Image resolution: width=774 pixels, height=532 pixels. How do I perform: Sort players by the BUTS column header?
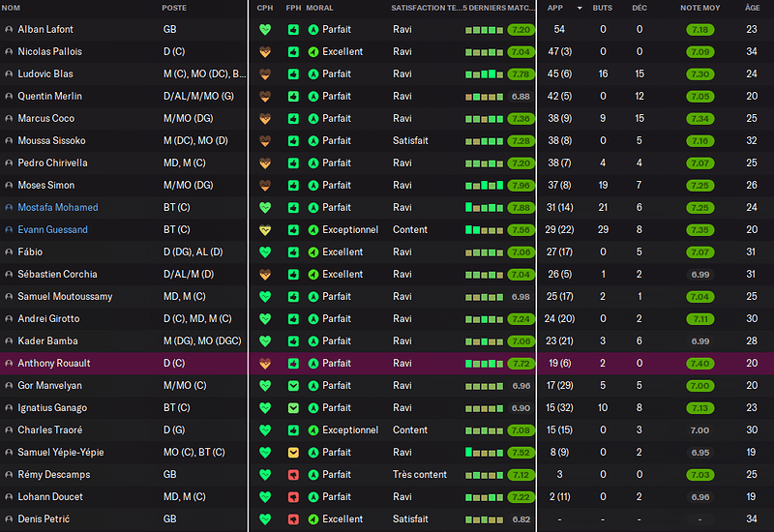602,8
